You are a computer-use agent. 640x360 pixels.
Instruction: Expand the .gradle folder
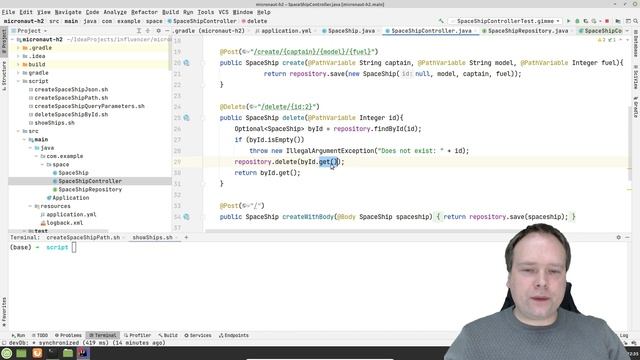point(18,48)
